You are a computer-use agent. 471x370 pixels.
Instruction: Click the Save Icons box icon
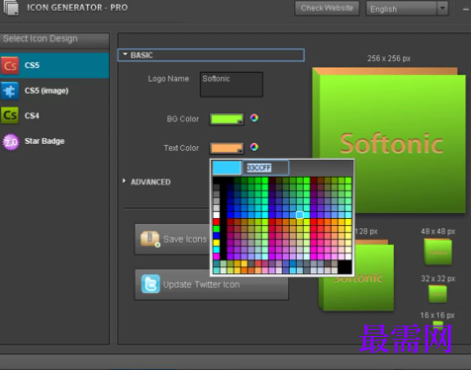click(150, 239)
